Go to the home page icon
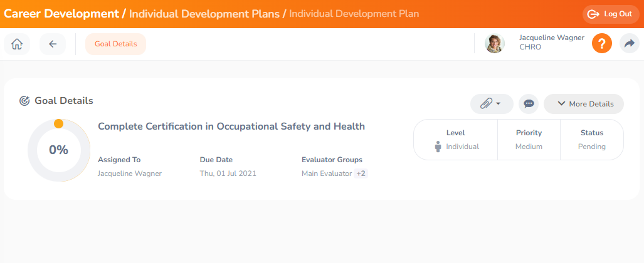Viewport: 644px width, 263px height. click(x=17, y=44)
